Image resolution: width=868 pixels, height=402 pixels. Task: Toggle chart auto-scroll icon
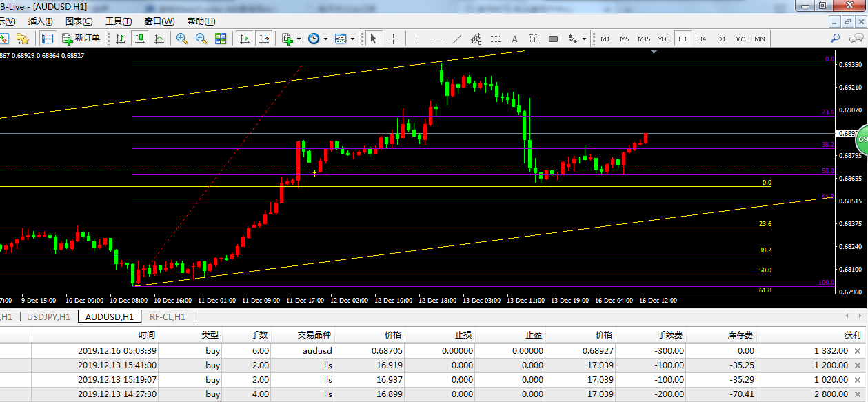pos(244,39)
